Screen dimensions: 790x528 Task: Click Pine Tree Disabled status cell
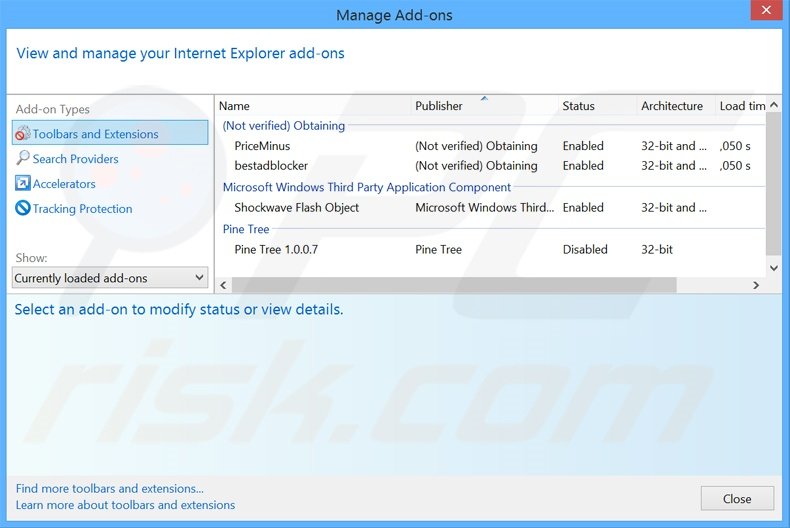pos(585,249)
